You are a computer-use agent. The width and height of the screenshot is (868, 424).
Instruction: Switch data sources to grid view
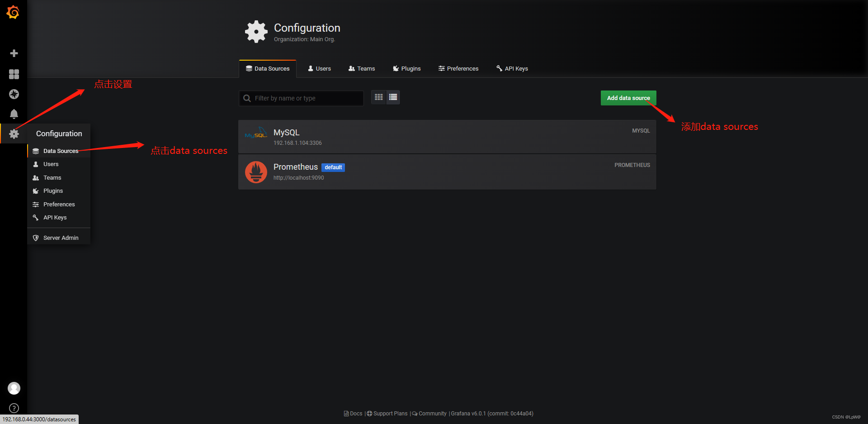(379, 97)
